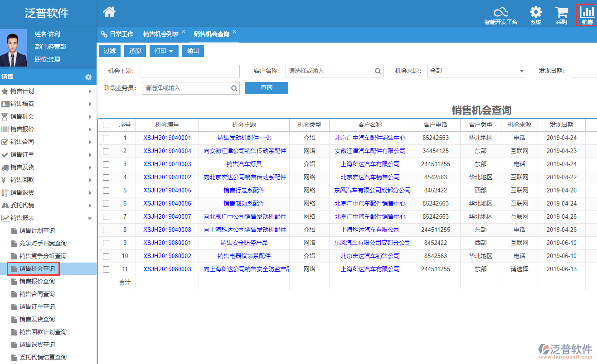Switch to the 销售机会列表 tab
This screenshot has width=597, height=364.
pos(161,34)
